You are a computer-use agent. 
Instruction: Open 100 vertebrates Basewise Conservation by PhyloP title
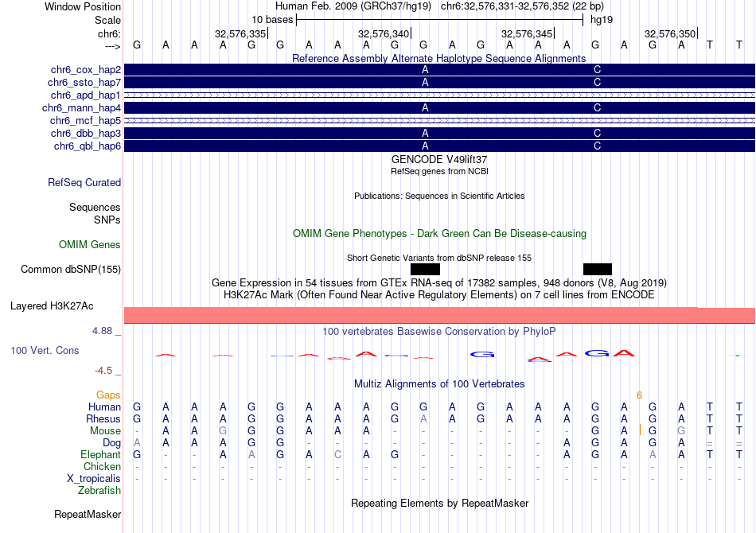pos(439,331)
